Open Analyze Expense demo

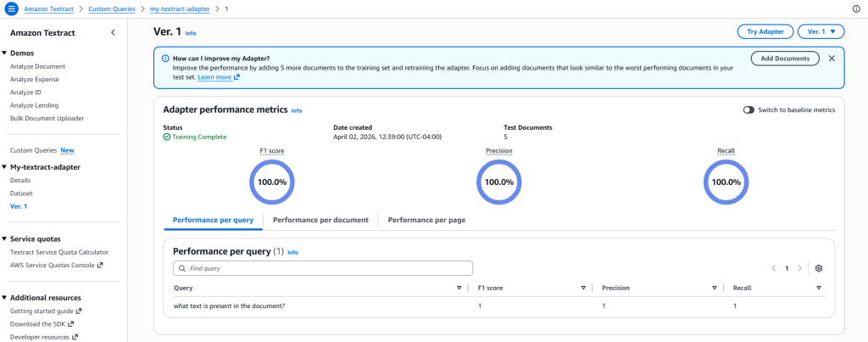click(x=34, y=79)
